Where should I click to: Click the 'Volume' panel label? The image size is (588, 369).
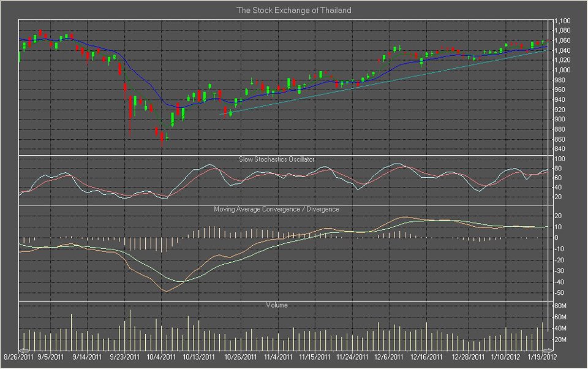pyautogui.click(x=277, y=305)
